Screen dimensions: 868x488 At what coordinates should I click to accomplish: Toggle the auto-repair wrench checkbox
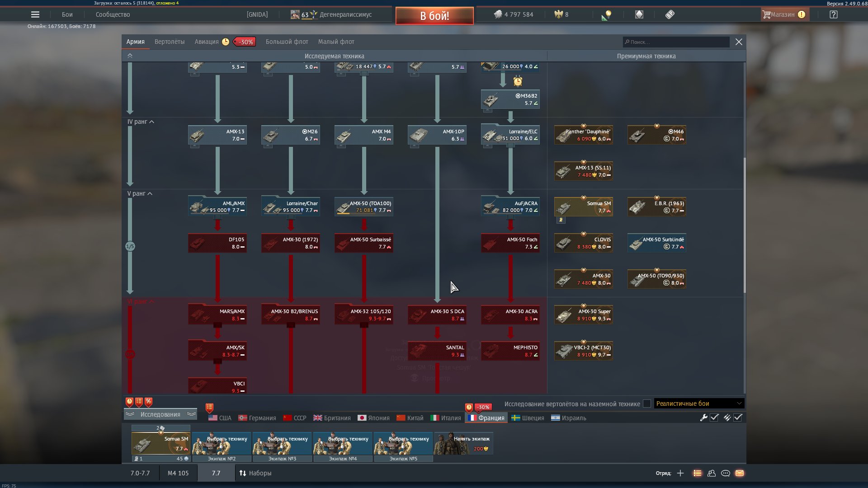pos(714,418)
